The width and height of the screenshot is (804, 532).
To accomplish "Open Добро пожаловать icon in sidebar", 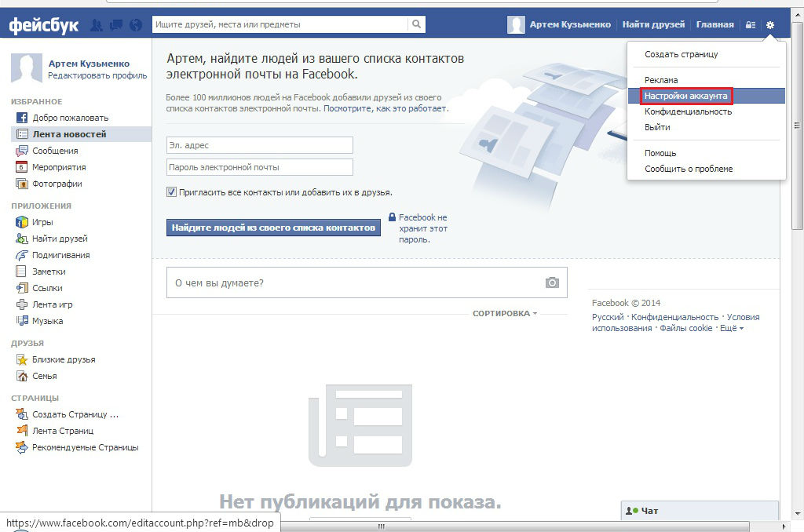I will [x=22, y=118].
